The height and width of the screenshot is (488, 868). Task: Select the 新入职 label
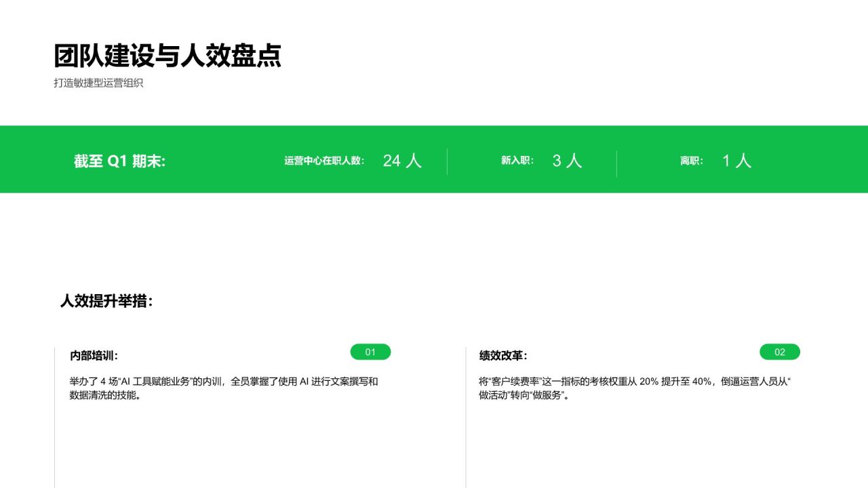click(x=517, y=161)
